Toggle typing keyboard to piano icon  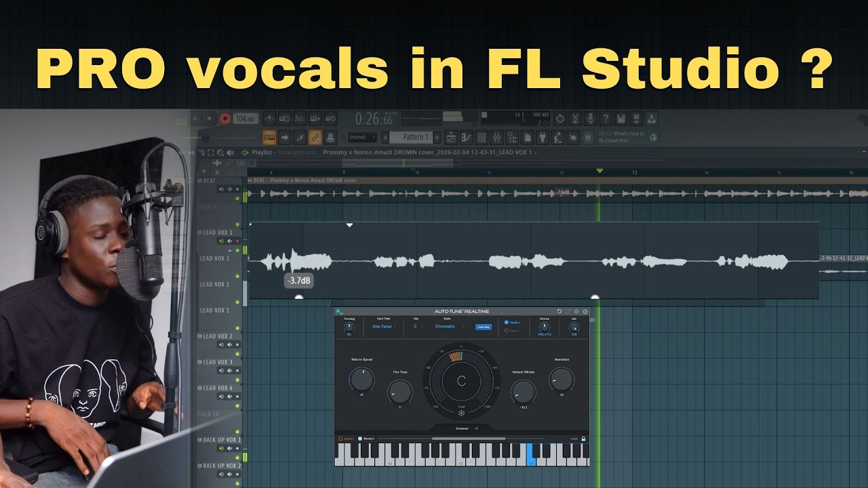click(269, 137)
